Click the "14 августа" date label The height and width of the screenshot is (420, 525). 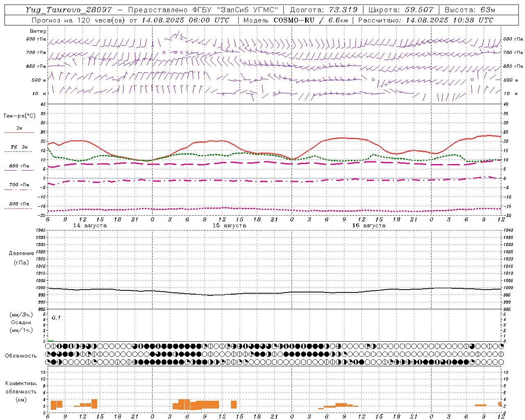[x=90, y=226]
